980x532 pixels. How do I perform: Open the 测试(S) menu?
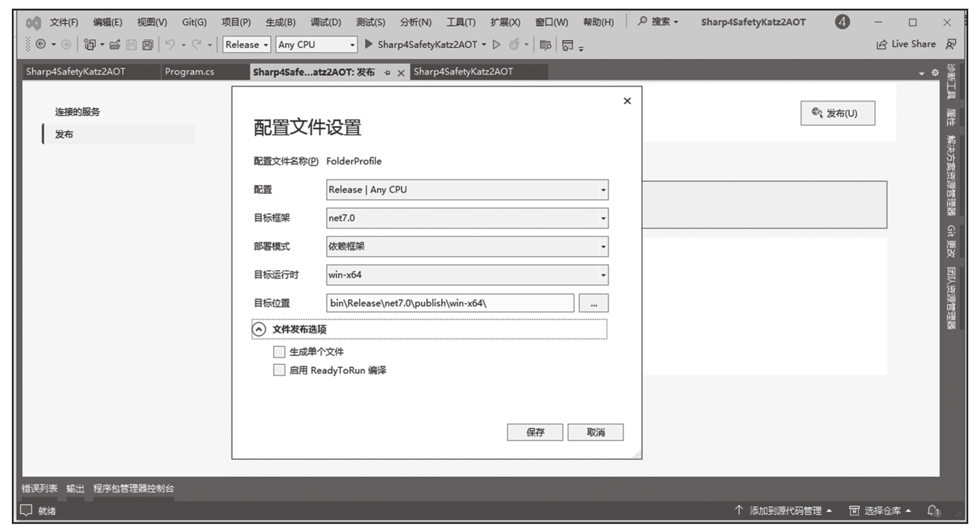(370, 22)
